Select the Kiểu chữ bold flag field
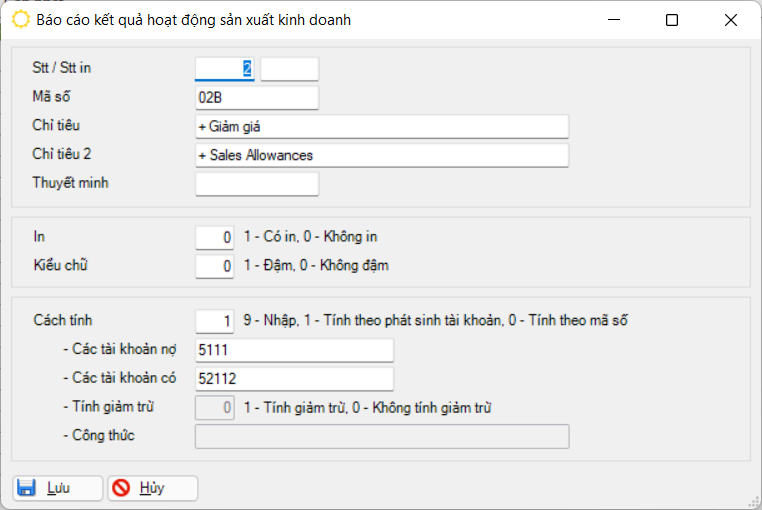 [214, 266]
